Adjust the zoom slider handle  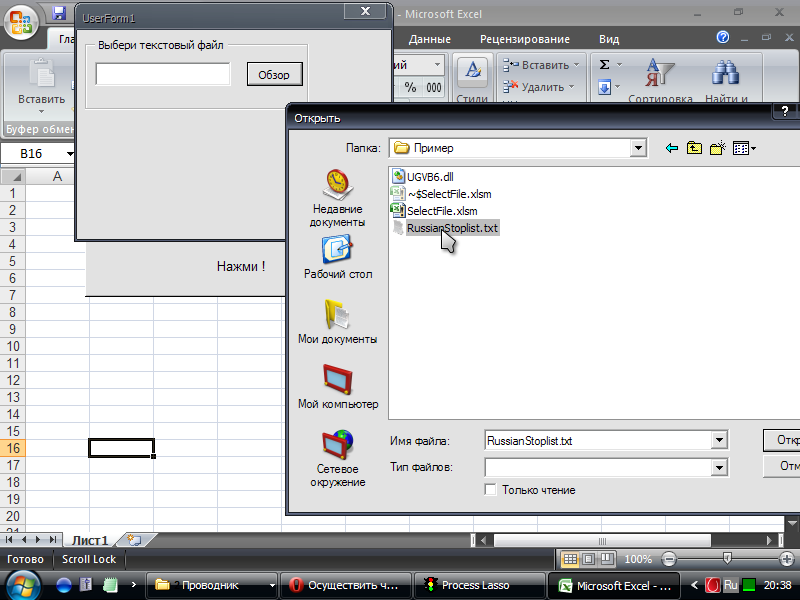(727, 559)
